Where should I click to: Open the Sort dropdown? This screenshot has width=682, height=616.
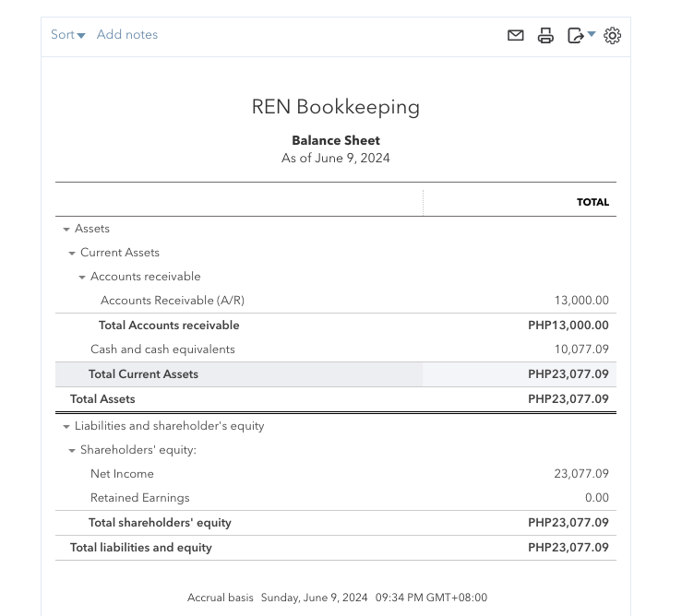68,35
